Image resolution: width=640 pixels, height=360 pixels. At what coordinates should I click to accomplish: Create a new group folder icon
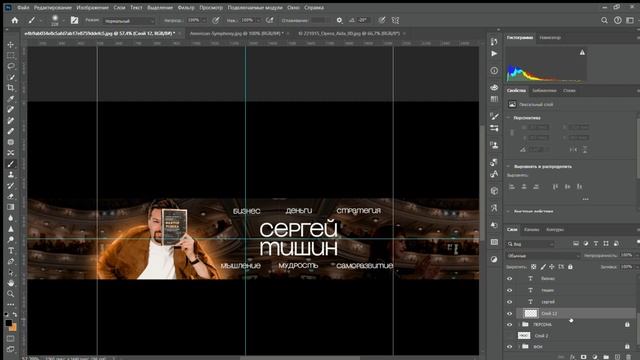pos(606,357)
